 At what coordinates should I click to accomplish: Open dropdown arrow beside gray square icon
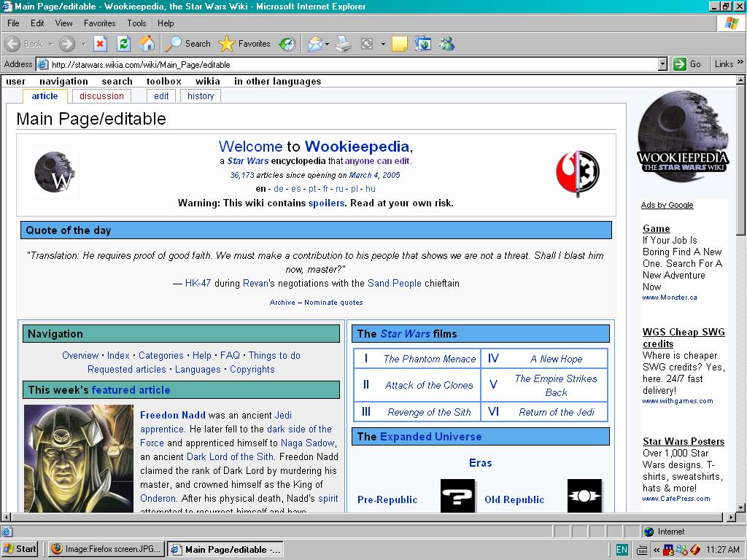383,44
